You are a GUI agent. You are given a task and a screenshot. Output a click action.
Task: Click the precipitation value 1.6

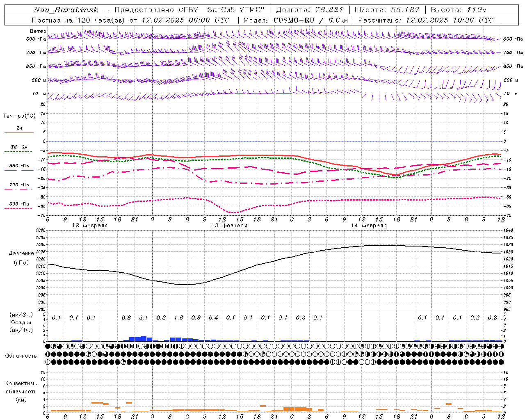click(x=178, y=317)
